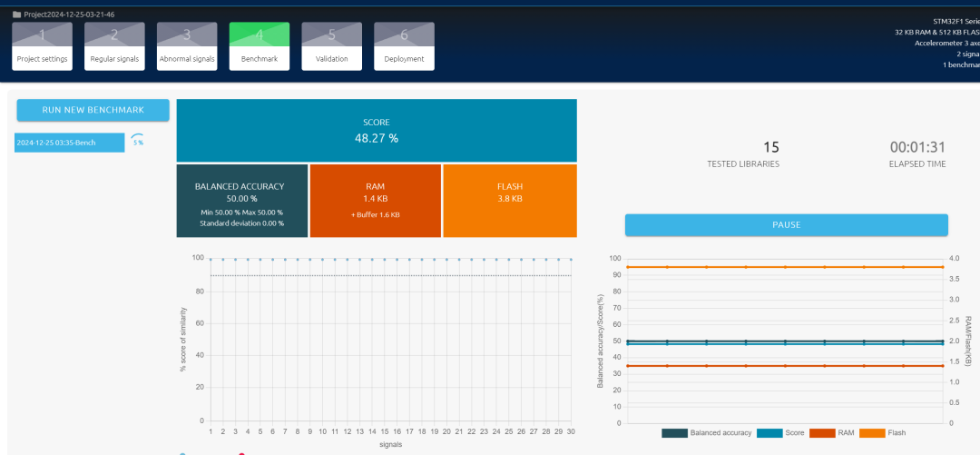Click the project name Project2024-12-25-03-21-46

[x=69, y=15]
